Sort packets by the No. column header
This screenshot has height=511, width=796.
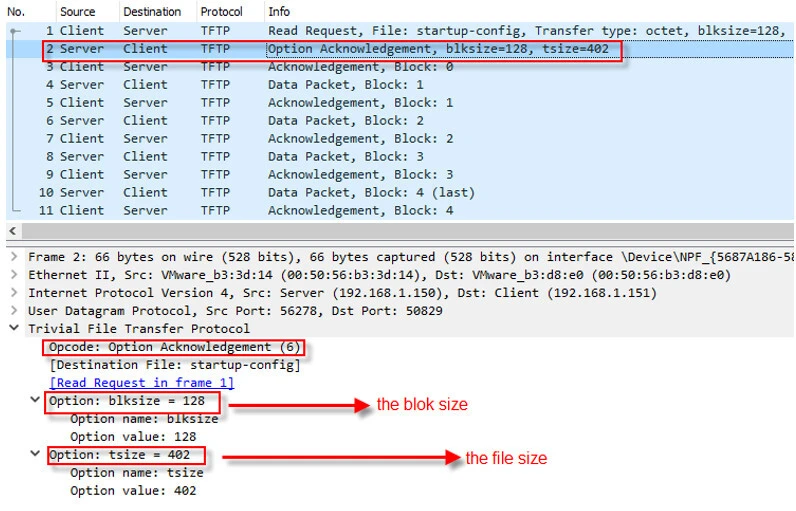click(x=21, y=12)
